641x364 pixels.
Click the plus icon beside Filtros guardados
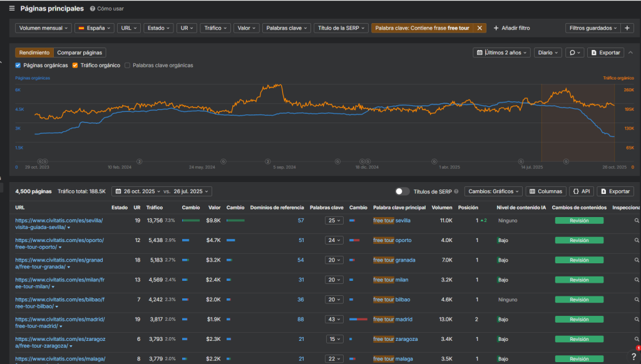[x=628, y=28]
